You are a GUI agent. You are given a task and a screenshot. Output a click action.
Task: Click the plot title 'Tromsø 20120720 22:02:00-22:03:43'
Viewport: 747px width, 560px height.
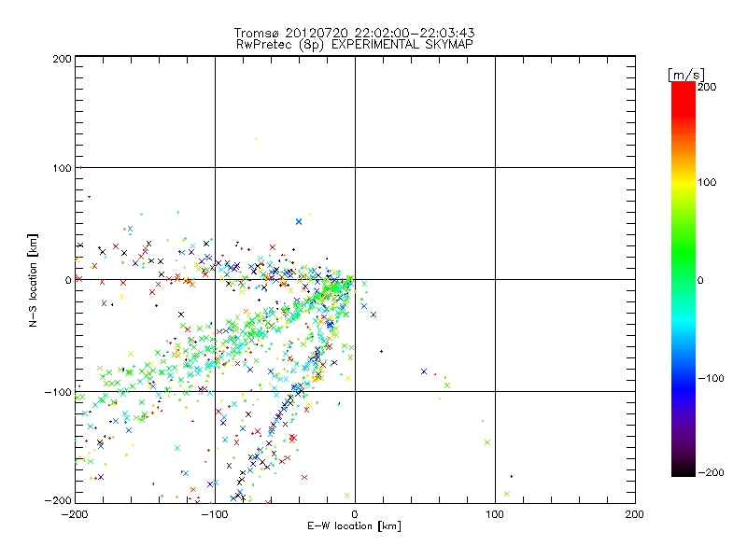pos(354,33)
